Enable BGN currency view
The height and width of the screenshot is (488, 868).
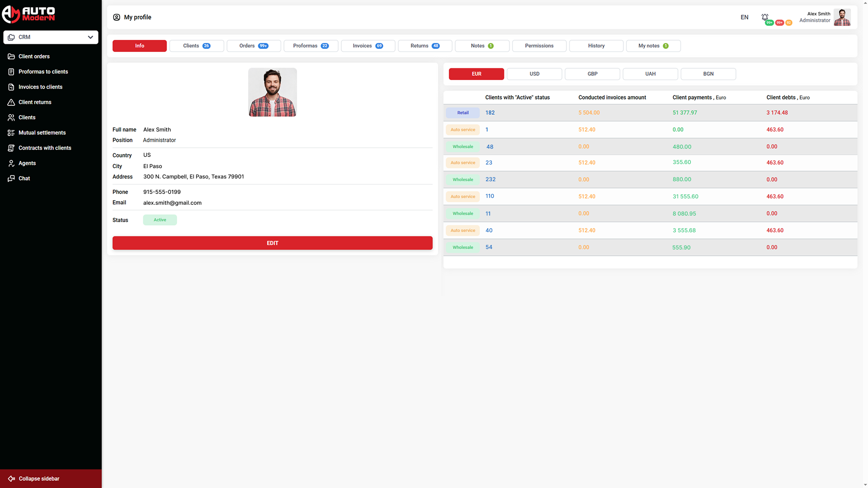(x=708, y=74)
